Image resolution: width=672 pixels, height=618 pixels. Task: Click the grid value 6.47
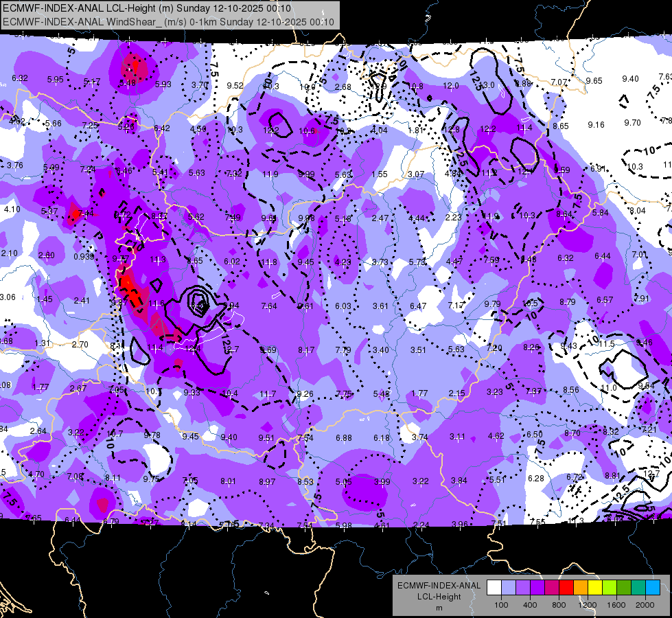[x=418, y=306]
